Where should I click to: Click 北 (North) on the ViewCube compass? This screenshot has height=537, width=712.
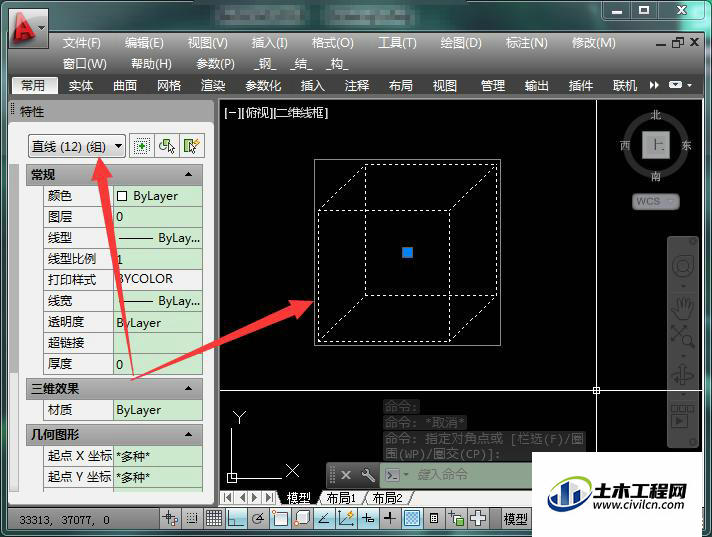pos(656,115)
